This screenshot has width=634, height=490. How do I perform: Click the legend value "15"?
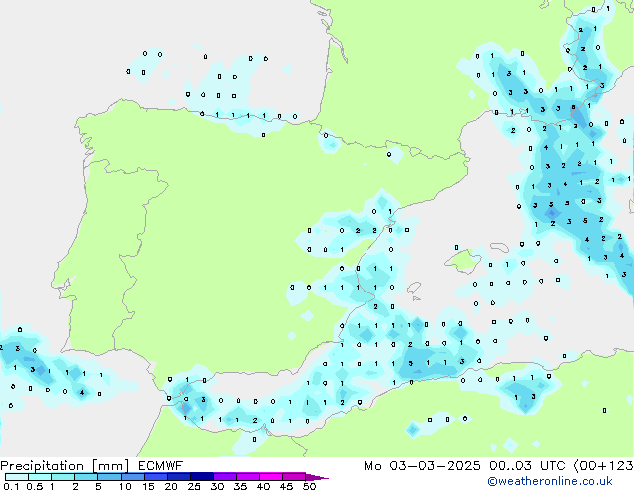click(x=148, y=486)
